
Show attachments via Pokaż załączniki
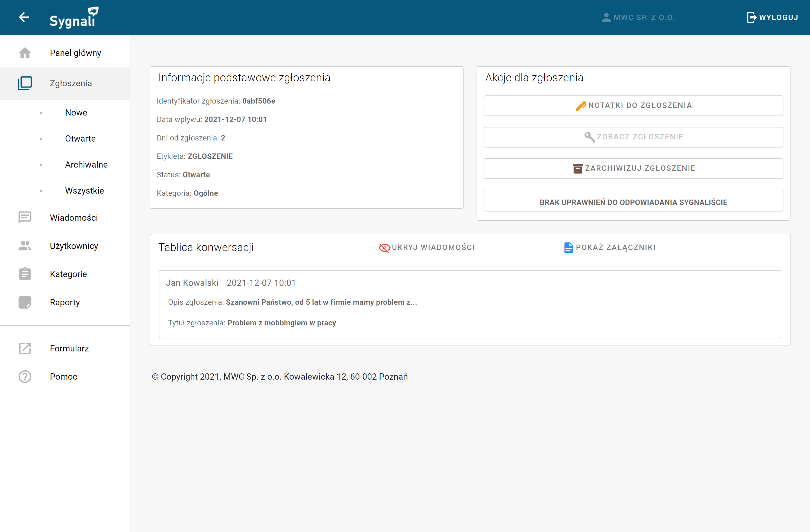click(610, 248)
